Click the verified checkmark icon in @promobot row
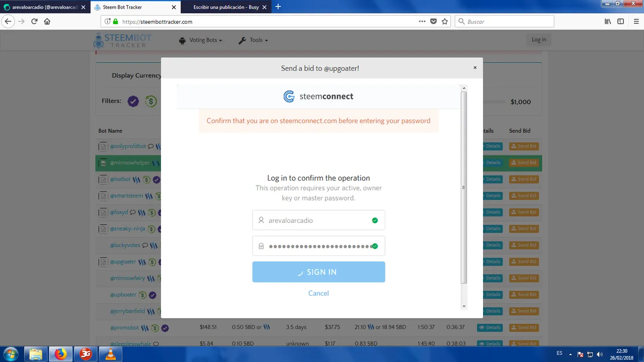Image resolution: width=644 pixels, height=362 pixels. click(x=165, y=328)
